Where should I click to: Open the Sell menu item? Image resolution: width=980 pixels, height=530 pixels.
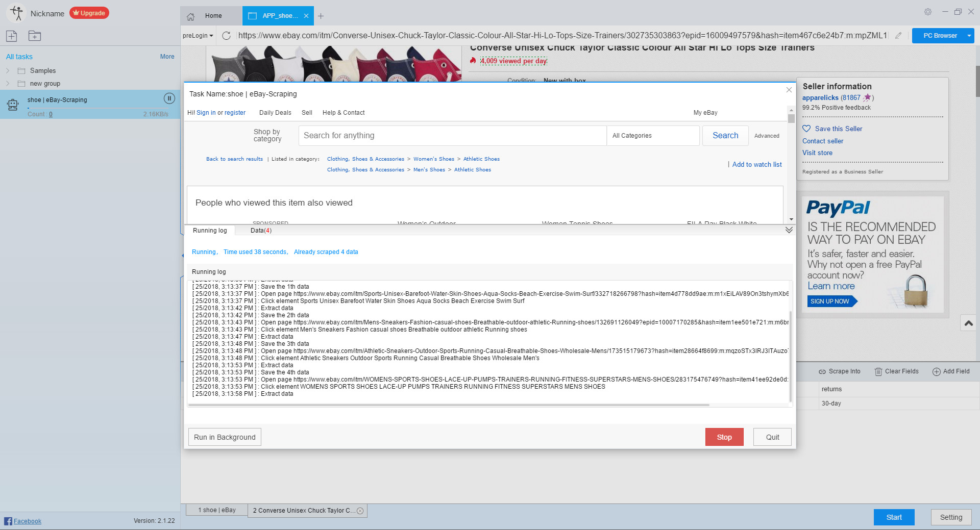pyautogui.click(x=307, y=113)
